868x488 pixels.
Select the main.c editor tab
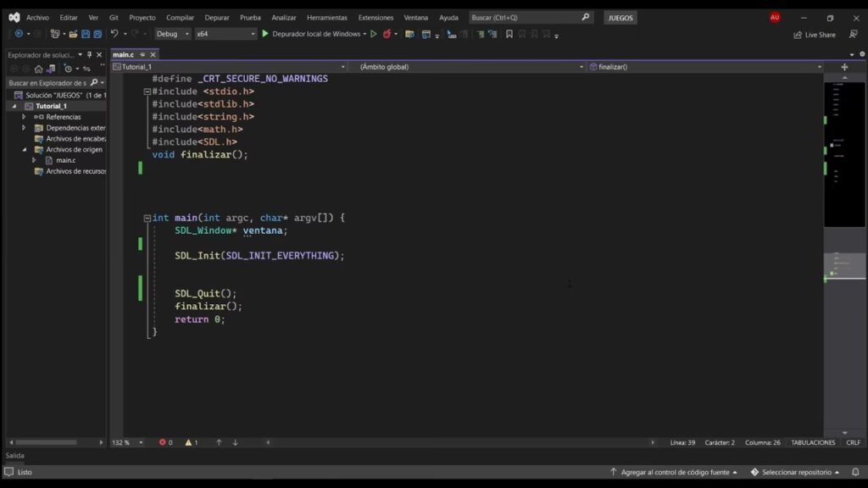tap(123, 55)
